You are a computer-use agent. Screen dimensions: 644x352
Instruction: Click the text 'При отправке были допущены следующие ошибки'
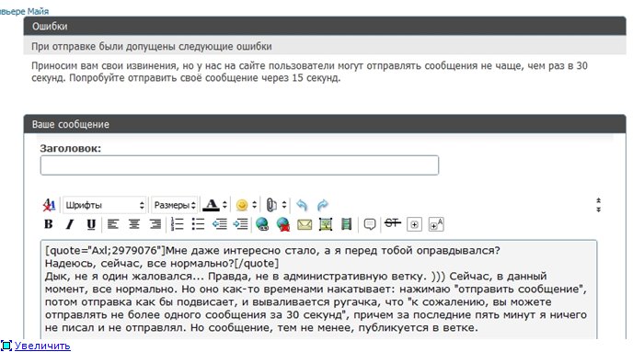(x=152, y=46)
